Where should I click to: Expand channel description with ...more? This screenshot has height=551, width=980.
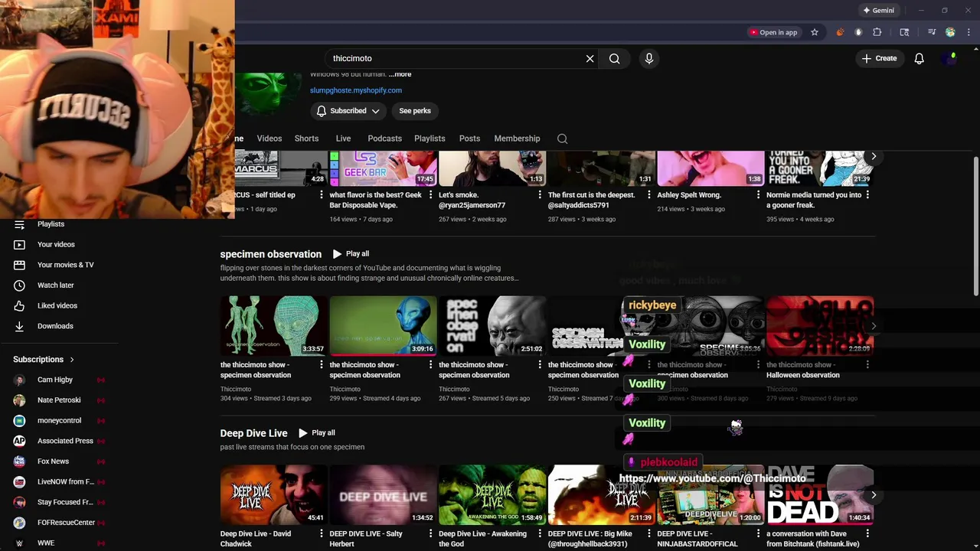(x=400, y=74)
